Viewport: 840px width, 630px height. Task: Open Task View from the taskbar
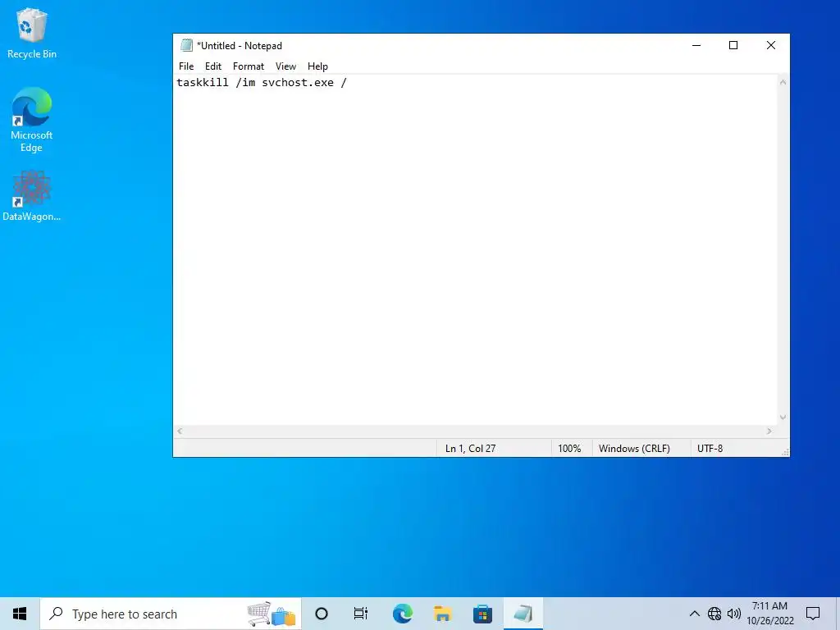pyautogui.click(x=361, y=614)
